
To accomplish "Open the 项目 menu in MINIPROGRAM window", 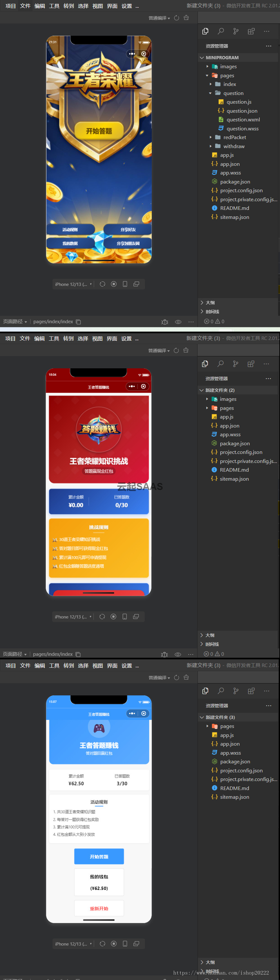I will pos(11,6).
